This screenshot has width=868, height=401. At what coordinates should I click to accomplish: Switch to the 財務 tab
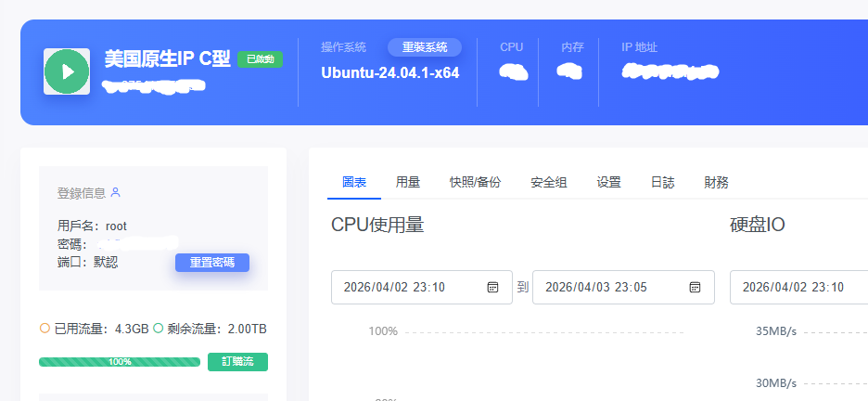tap(716, 183)
